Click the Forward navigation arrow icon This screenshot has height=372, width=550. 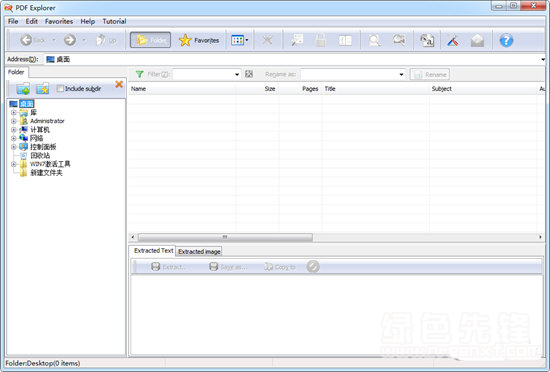point(70,40)
